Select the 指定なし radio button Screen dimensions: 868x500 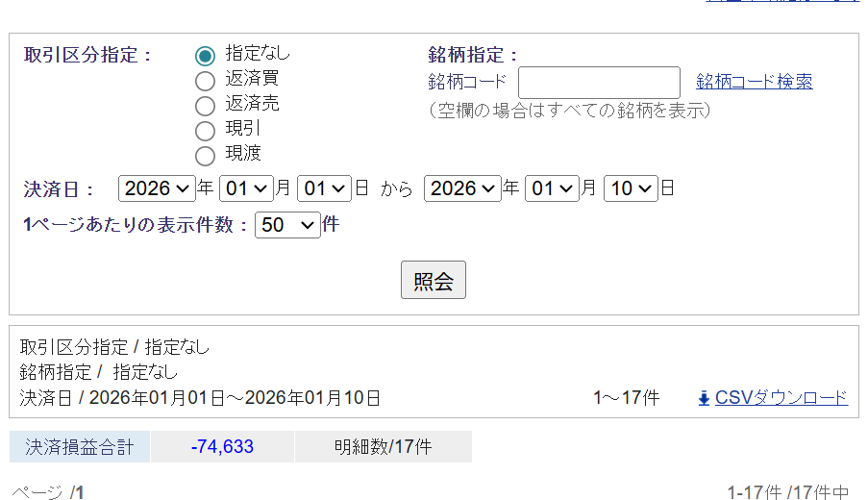[x=205, y=56]
